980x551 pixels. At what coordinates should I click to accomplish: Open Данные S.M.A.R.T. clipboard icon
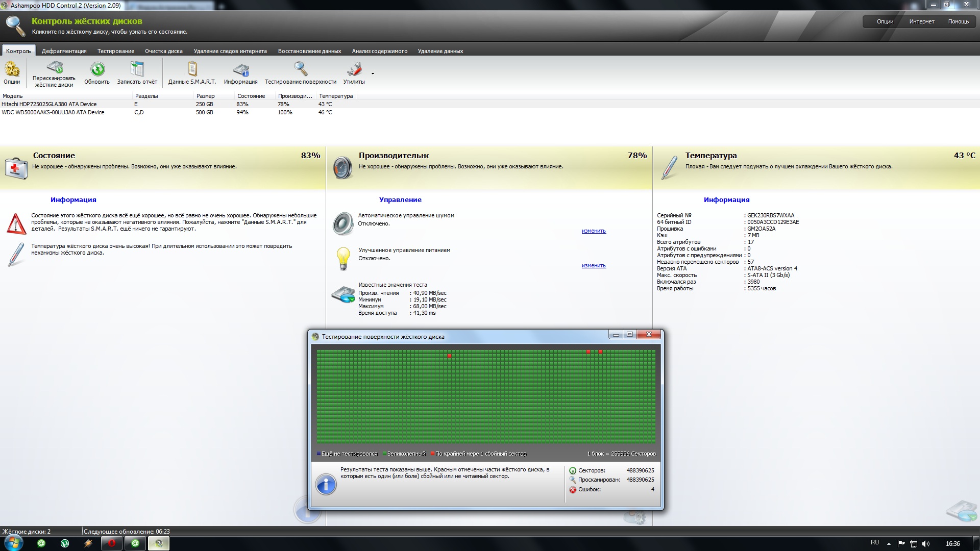(192, 69)
